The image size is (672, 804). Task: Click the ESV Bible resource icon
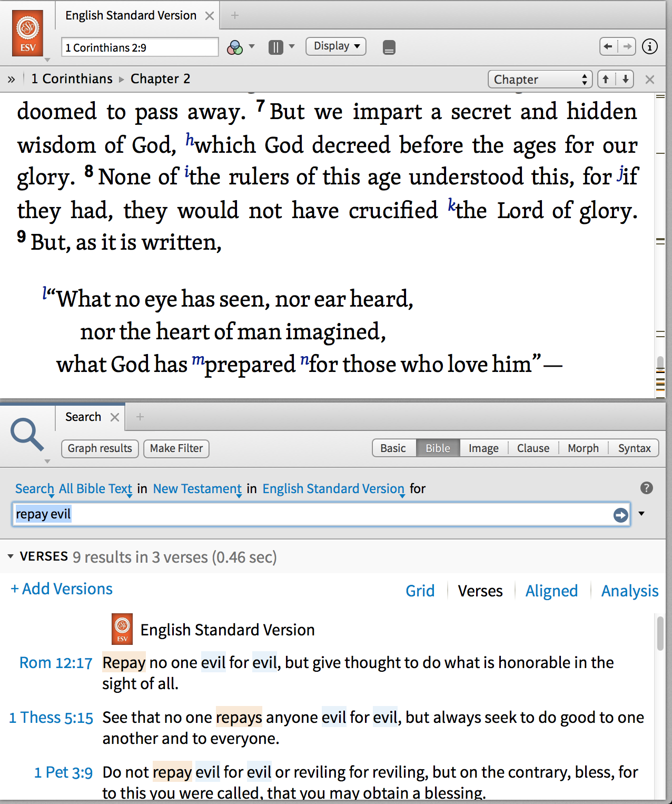click(x=27, y=33)
